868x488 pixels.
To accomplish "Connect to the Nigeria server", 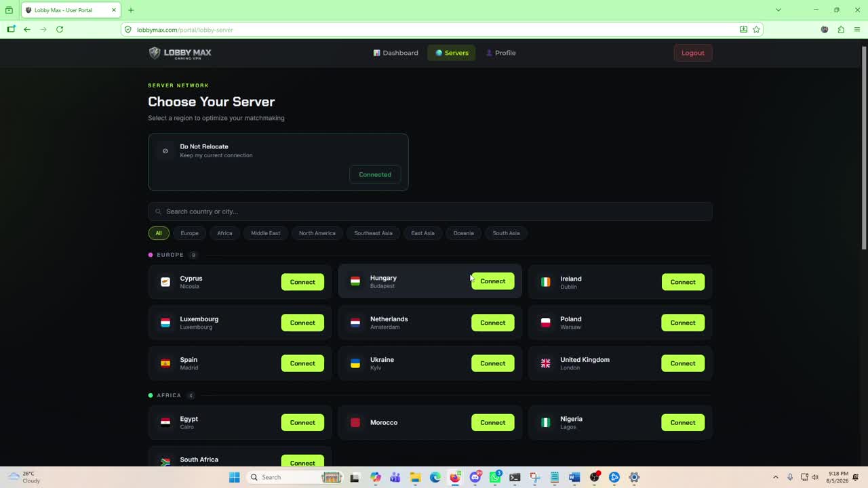I will 683,422.
